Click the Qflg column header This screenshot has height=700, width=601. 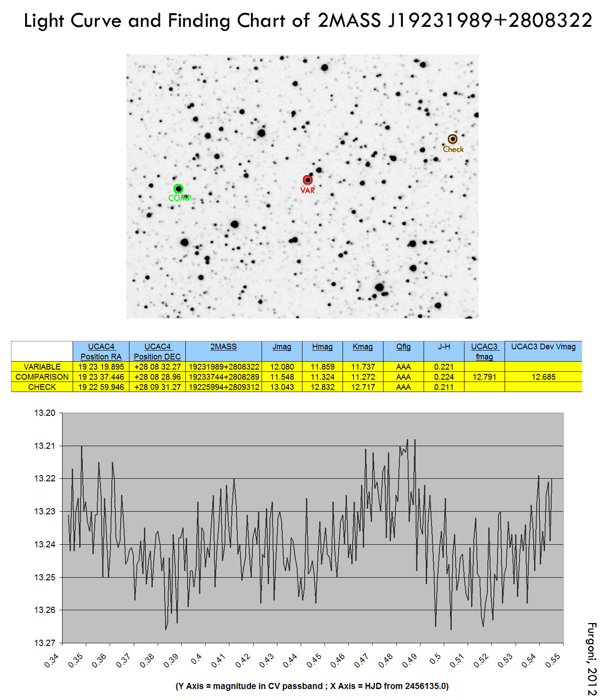coord(403,347)
